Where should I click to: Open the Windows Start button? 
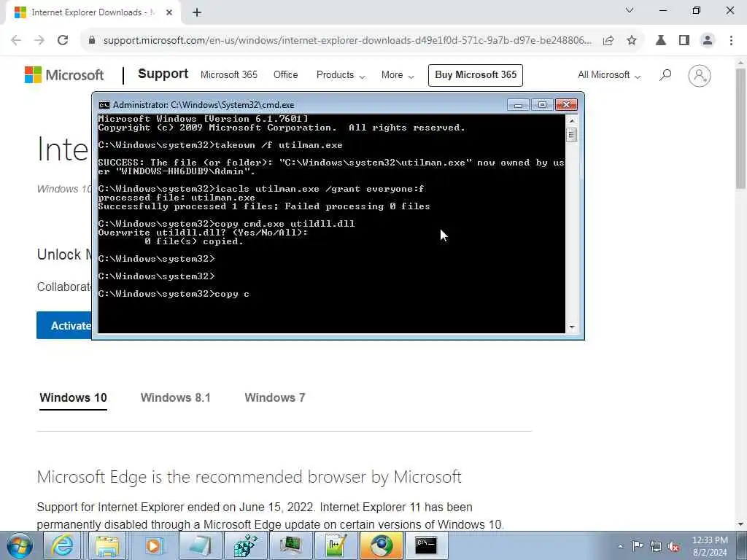point(19,545)
